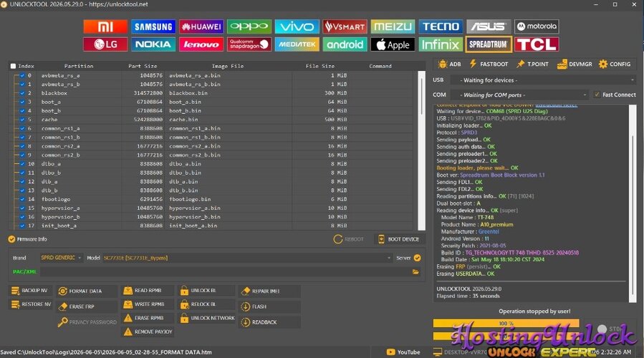Click the partition table vertical scrollbar
644x358 pixels.
(x=421, y=150)
